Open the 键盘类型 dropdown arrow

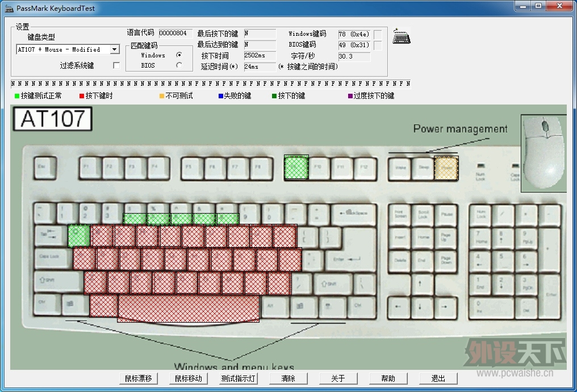(x=115, y=49)
